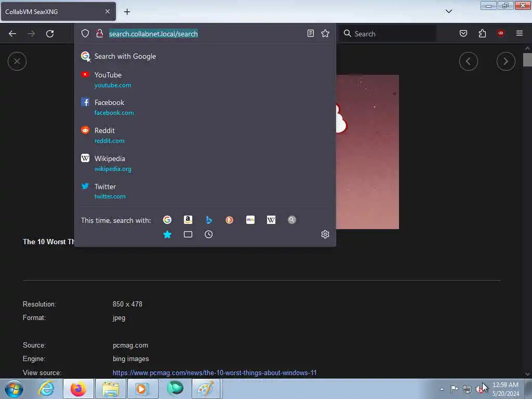Screen dimensions: 532x399
Task: Open a new tab with plus button
Action: [x=127, y=12]
